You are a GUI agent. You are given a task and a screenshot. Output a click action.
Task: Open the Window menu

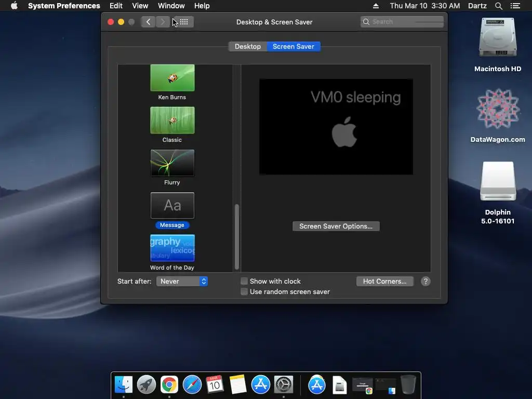[171, 6]
